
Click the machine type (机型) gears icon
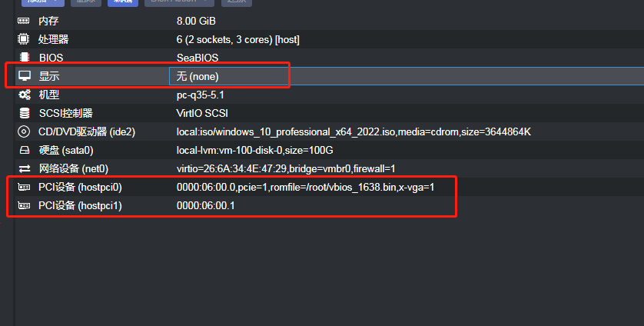coord(25,95)
